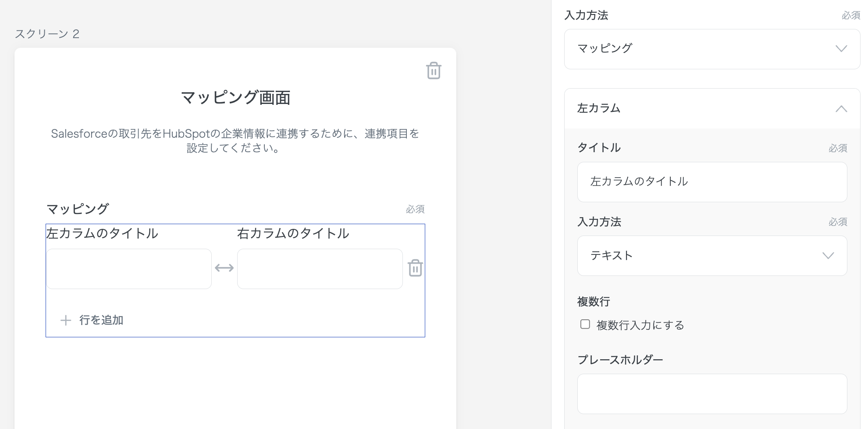Click the 左カラム section header title
The image size is (868, 429).
tap(599, 108)
